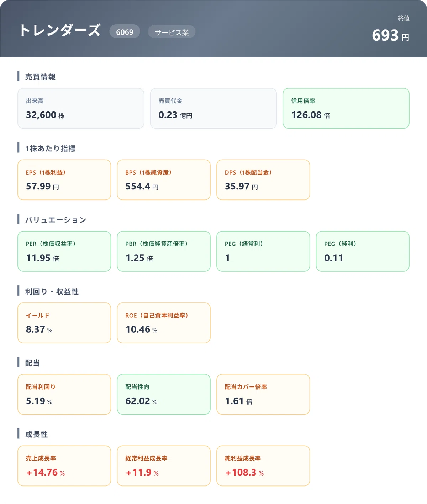The width and height of the screenshot is (427, 504).
Task: Select the イールド yield card
Action: pyautogui.click(x=64, y=323)
